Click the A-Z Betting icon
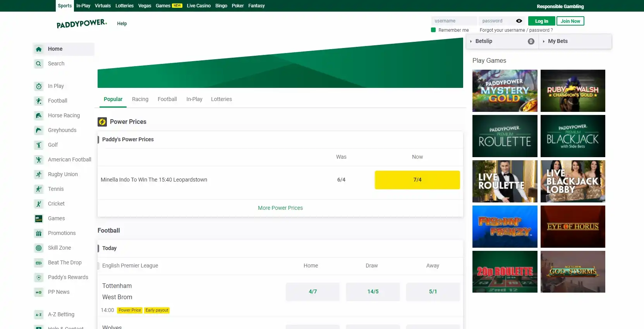This screenshot has width=644, height=329. click(x=39, y=315)
